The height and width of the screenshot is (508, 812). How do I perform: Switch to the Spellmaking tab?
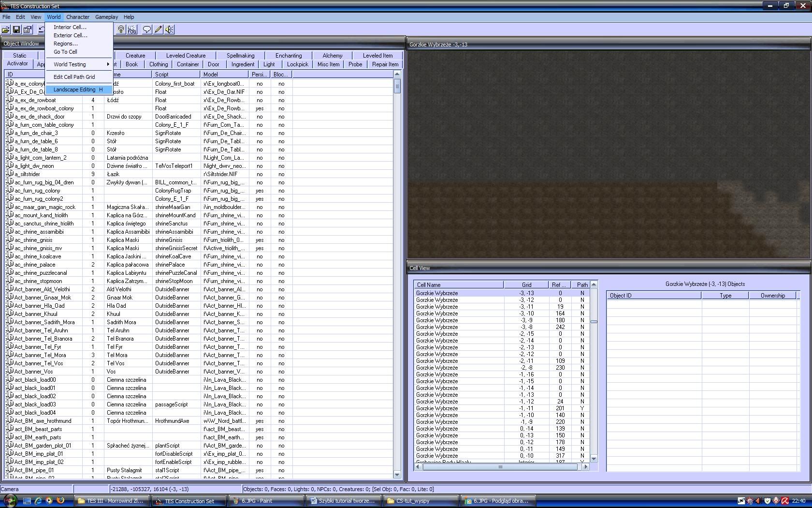pyautogui.click(x=240, y=56)
